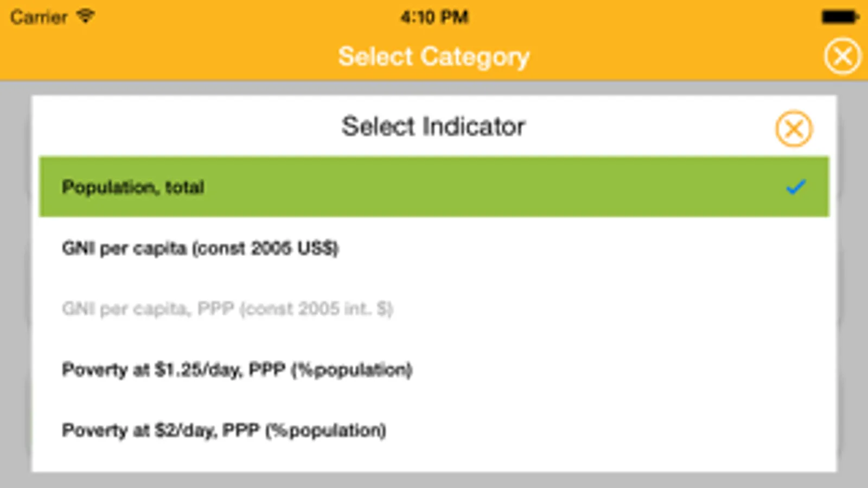Tap gray backdrop left of the dialog
The width and height of the screenshot is (868, 488).
coord(15,282)
